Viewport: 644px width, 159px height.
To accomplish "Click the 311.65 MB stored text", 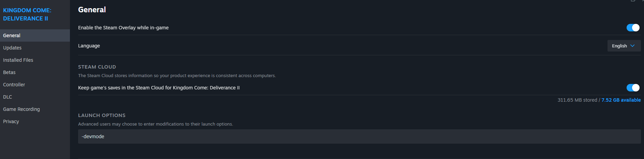I will [577, 100].
